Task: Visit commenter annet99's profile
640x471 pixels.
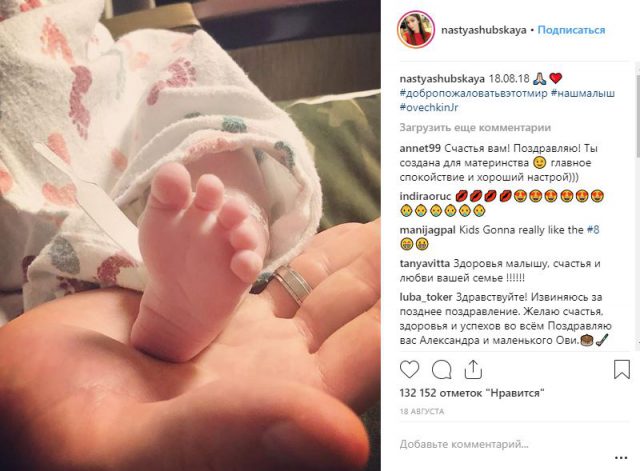Action: click(x=420, y=148)
